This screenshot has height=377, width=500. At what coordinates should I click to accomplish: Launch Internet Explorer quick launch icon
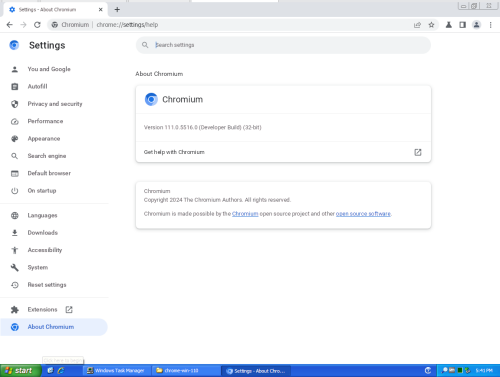[x=61, y=370]
